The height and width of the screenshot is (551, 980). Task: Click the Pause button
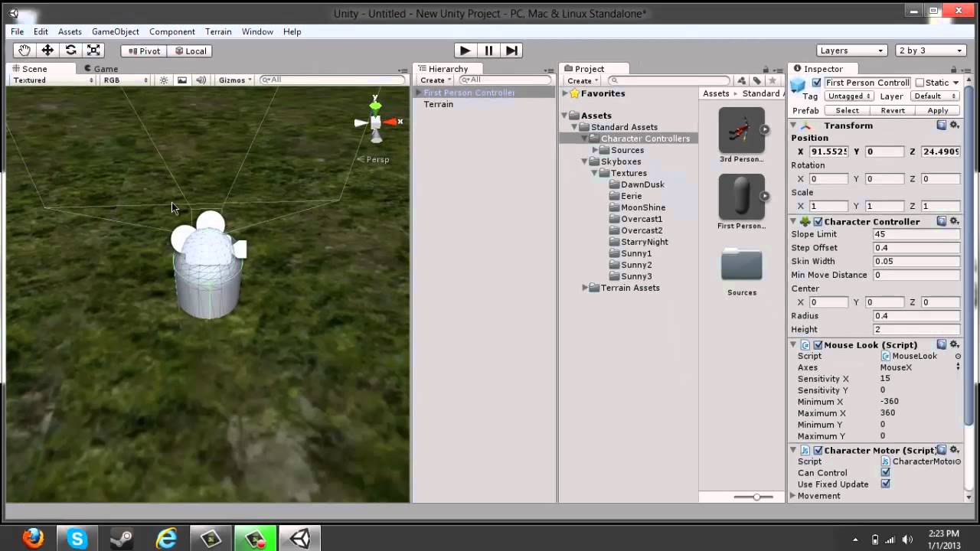pos(488,51)
